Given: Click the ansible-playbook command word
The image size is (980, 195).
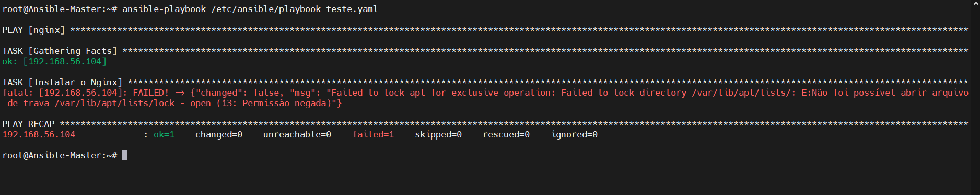Looking at the screenshot, I should (x=164, y=9).
